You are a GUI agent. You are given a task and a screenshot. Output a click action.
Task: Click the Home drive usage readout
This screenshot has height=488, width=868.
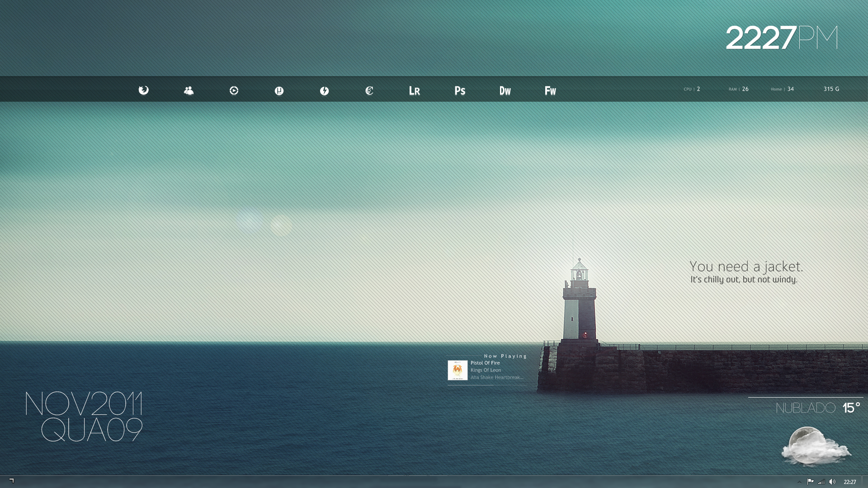[x=782, y=89]
